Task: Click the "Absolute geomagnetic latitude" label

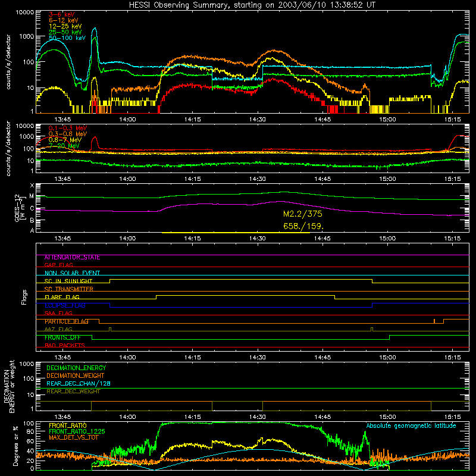Action: click(x=411, y=426)
